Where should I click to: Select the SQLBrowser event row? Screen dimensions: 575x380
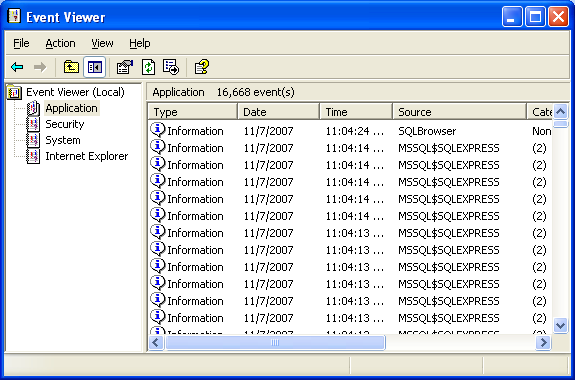(x=350, y=131)
